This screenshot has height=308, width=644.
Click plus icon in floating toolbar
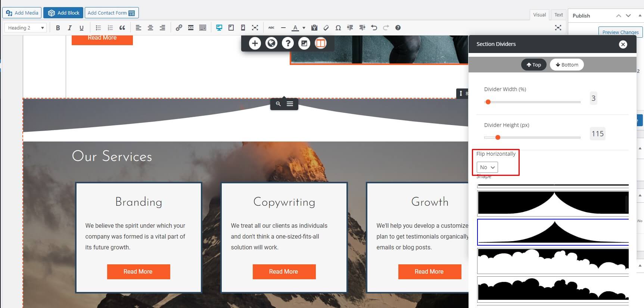point(255,43)
